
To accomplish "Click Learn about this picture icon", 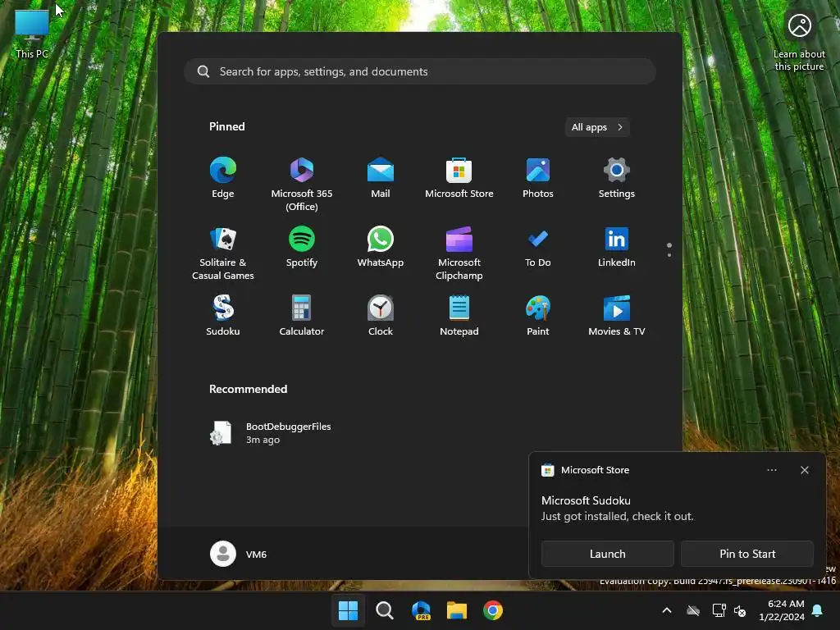I will tap(799, 42).
